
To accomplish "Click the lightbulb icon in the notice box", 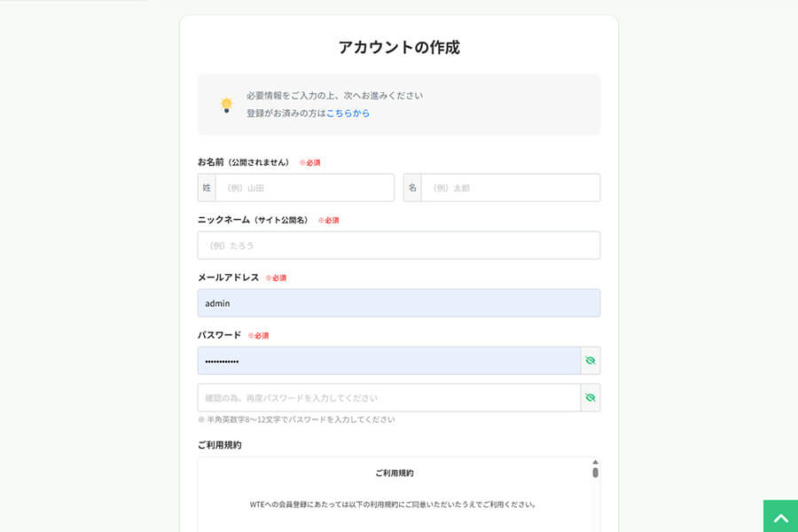I will (x=224, y=103).
